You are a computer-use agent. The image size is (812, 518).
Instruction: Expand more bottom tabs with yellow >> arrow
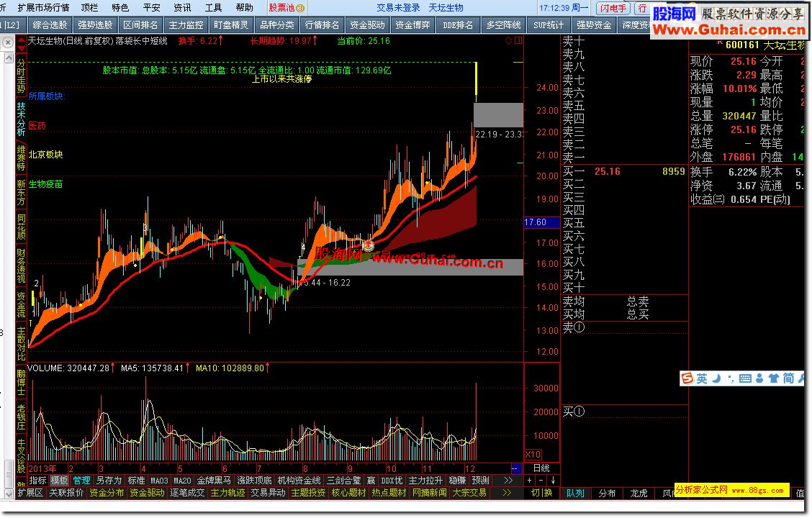click(507, 493)
